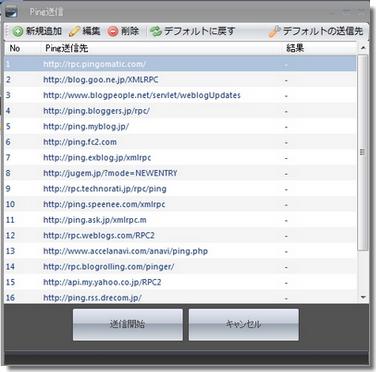
Task: Click the list scrollbar down arrow
Action: point(363,297)
